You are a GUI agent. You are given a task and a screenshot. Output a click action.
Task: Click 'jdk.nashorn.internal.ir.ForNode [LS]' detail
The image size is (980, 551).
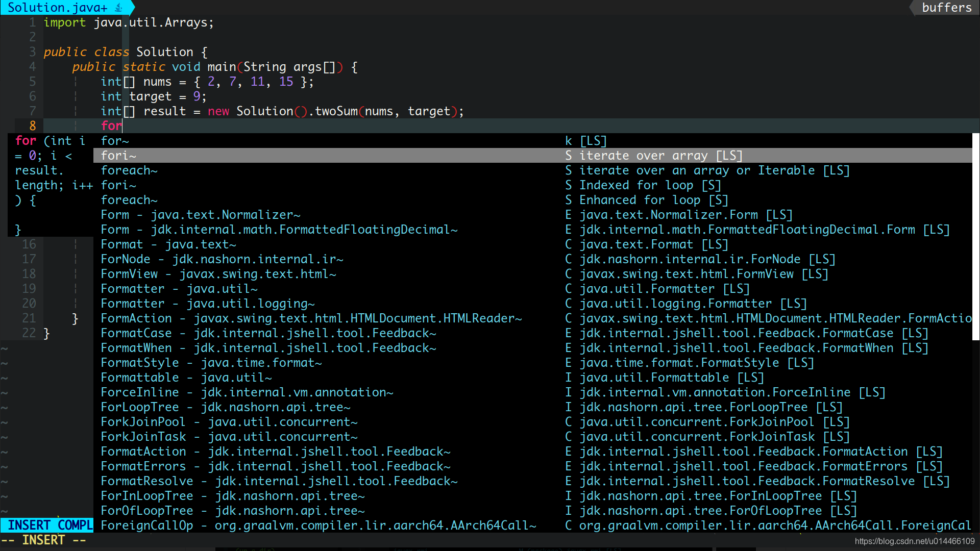(707, 259)
